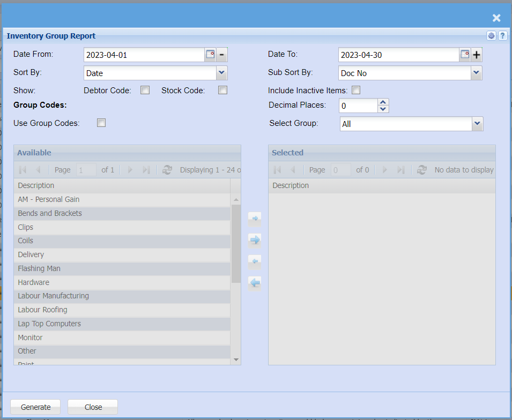Open the Sub Sort By dropdown
This screenshot has height=420, width=512.
click(x=477, y=73)
